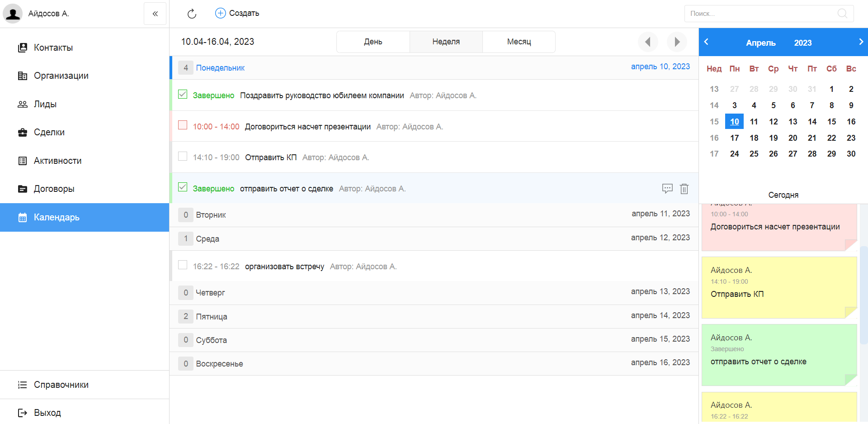Open the green отправить отчет о сделке sticky note

tap(779, 355)
